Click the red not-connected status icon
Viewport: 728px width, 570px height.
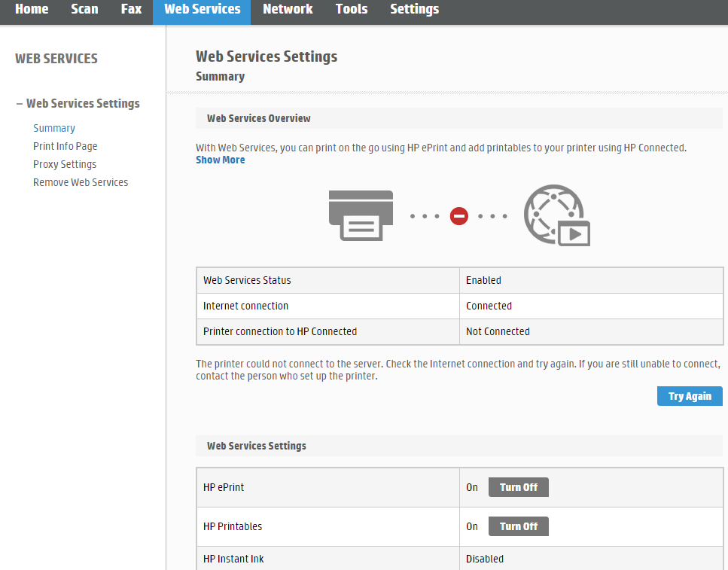[458, 216]
